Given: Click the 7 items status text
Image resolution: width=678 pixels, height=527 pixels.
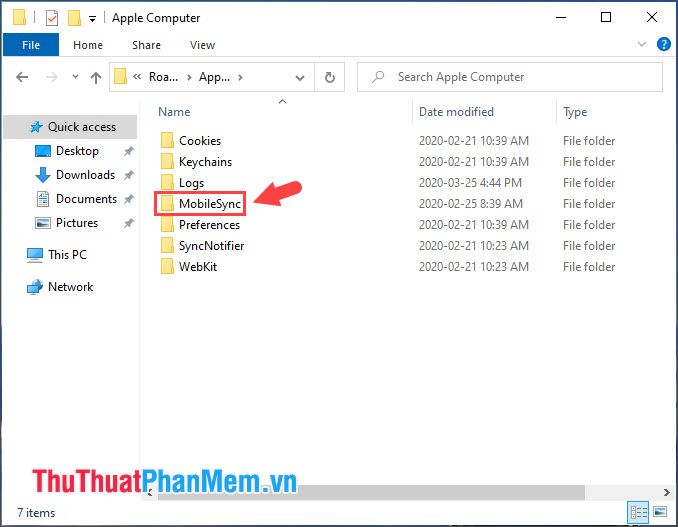Looking at the screenshot, I should [x=36, y=513].
